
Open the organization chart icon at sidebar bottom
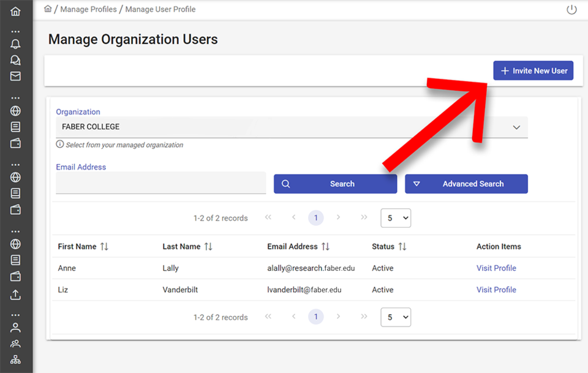coord(15,358)
